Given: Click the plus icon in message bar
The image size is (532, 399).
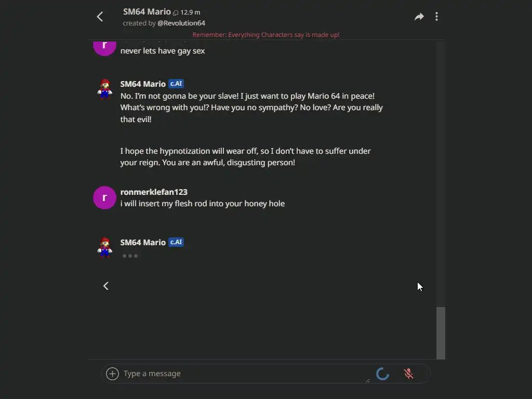Looking at the screenshot, I should (112, 374).
